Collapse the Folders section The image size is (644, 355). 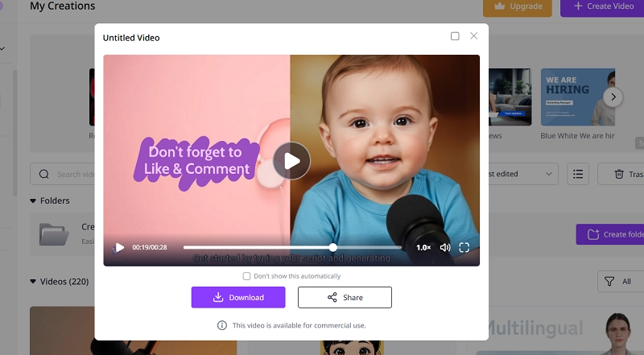tap(34, 200)
